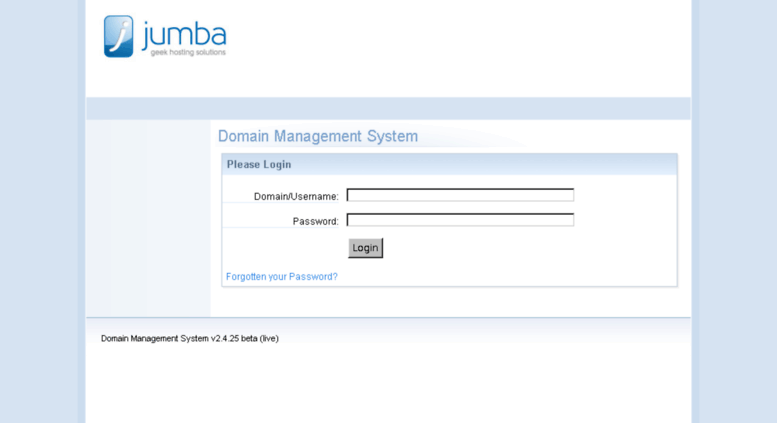The image size is (777, 423).
Task: Click the word "Login" in the panel header
Action: [x=277, y=164]
